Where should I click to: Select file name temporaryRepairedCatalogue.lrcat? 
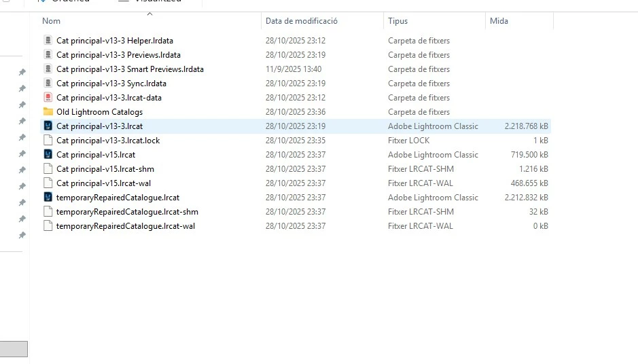(118, 197)
